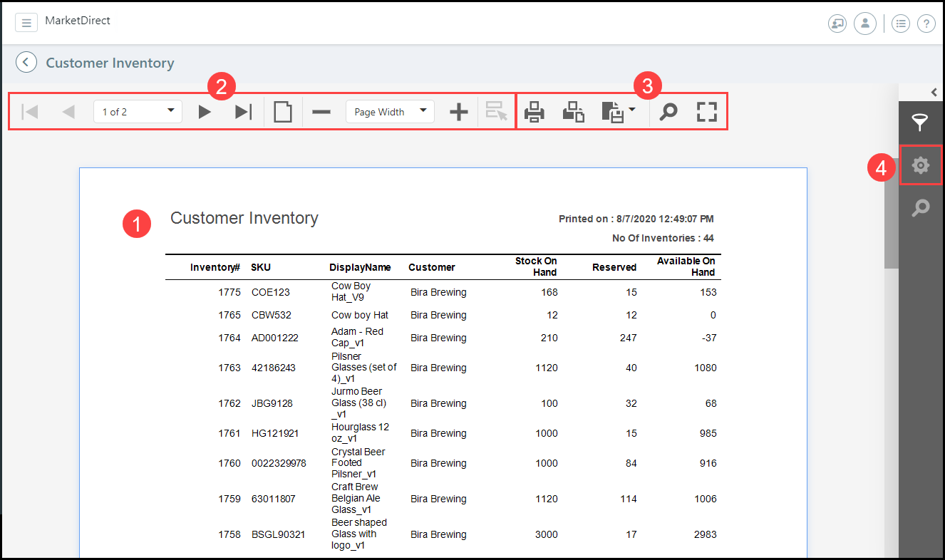
Task: Open the hamburger navigation menu
Action: [x=26, y=23]
